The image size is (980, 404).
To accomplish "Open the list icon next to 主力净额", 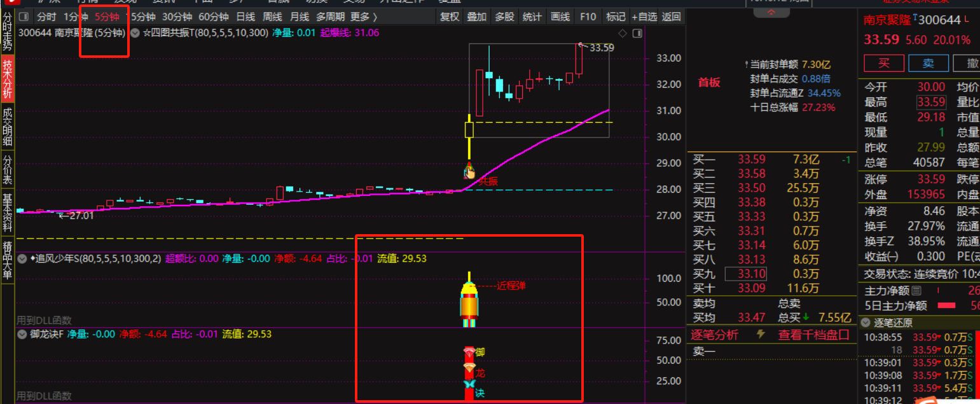I will click(x=916, y=291).
